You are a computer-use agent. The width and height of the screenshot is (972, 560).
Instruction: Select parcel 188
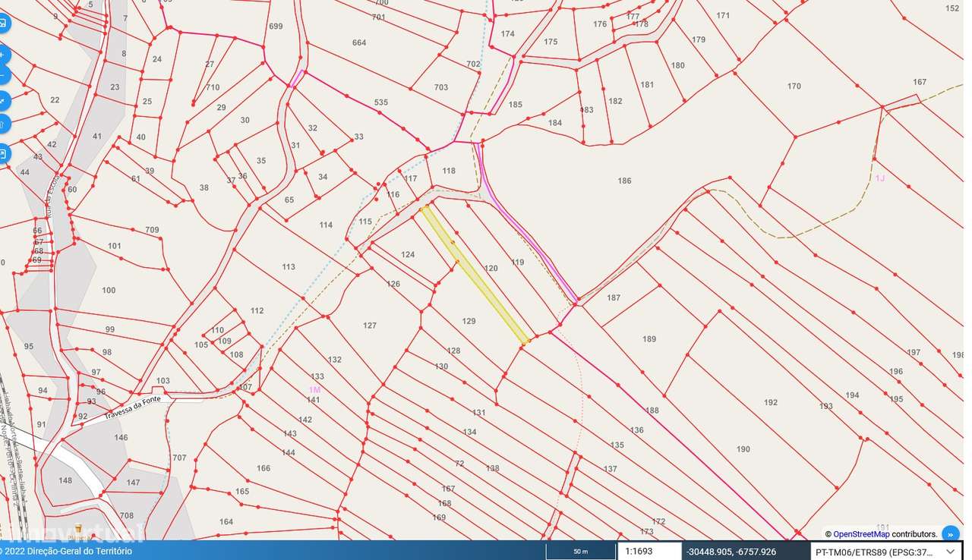652,410
